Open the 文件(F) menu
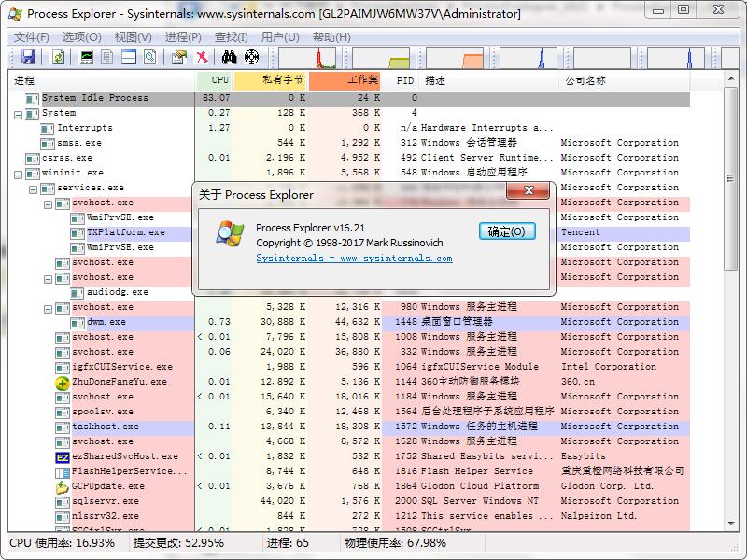 point(31,36)
